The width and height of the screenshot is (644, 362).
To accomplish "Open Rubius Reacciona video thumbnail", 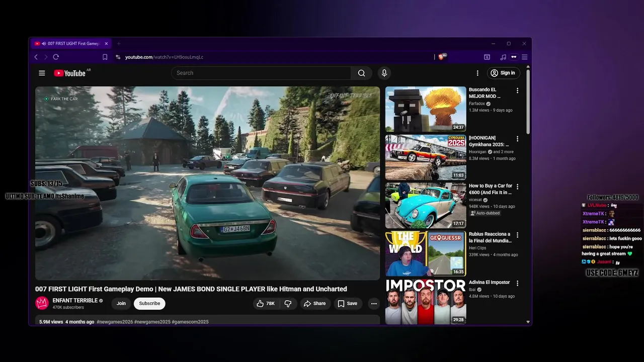I will click(426, 254).
